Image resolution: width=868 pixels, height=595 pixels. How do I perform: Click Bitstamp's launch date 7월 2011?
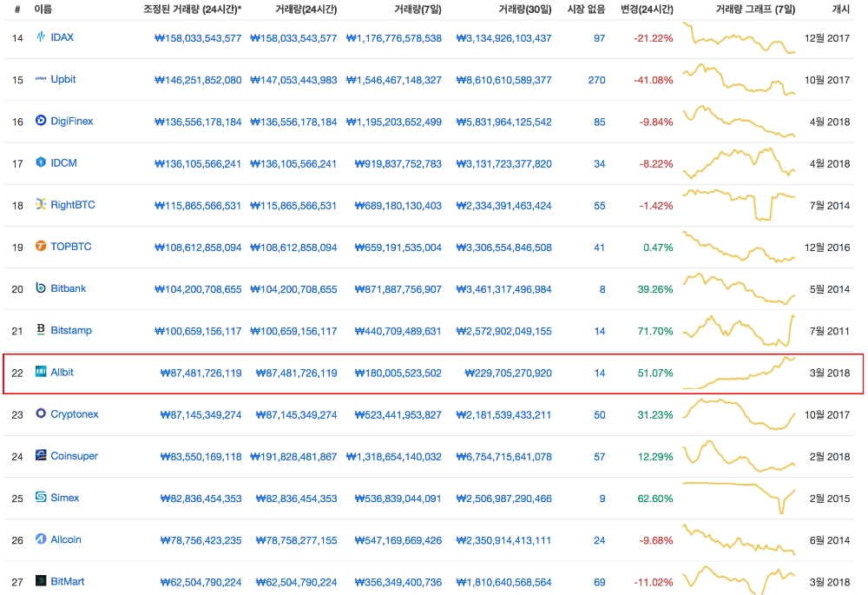[x=829, y=331]
